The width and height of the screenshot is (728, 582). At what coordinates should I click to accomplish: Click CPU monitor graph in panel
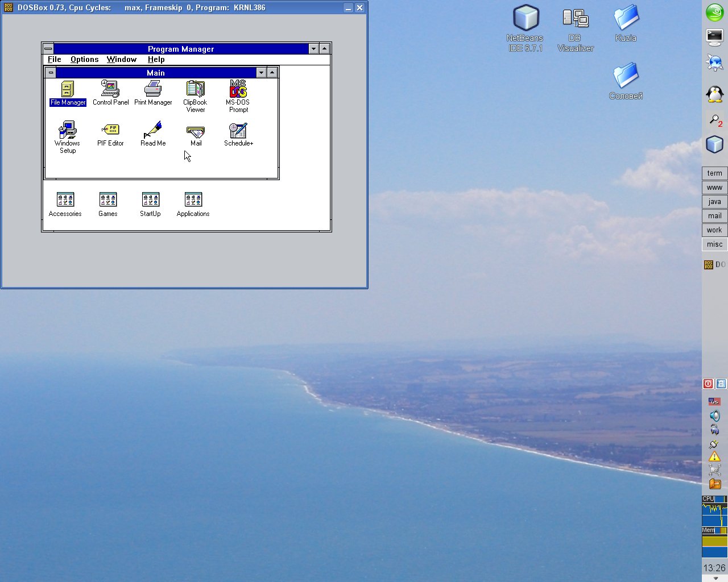(x=714, y=510)
